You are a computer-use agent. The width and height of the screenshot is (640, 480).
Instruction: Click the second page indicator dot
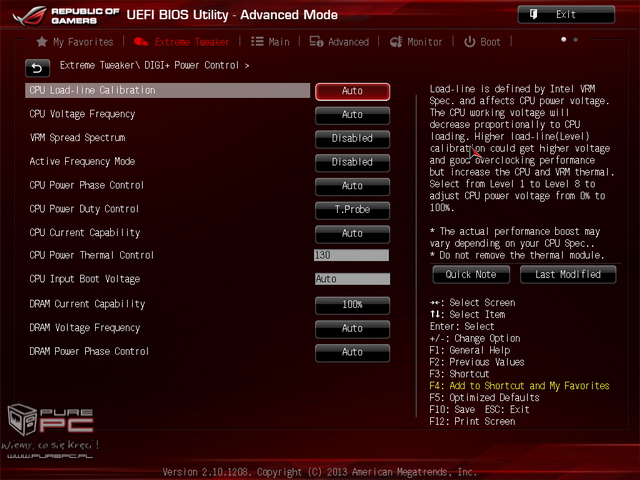[576, 40]
